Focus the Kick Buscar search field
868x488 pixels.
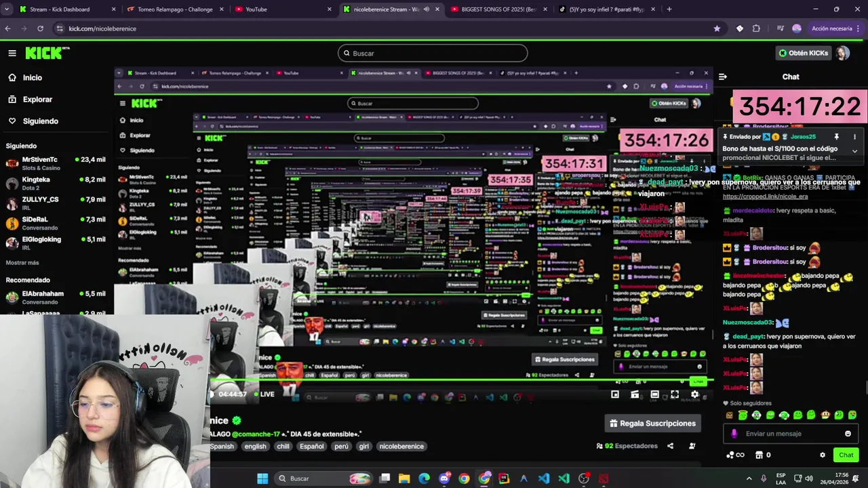(433, 53)
